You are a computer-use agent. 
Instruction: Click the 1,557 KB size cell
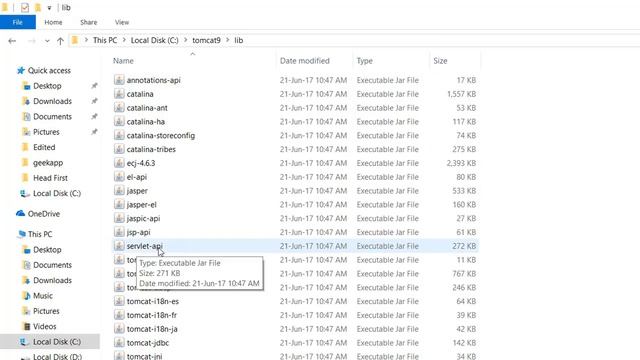(461, 94)
